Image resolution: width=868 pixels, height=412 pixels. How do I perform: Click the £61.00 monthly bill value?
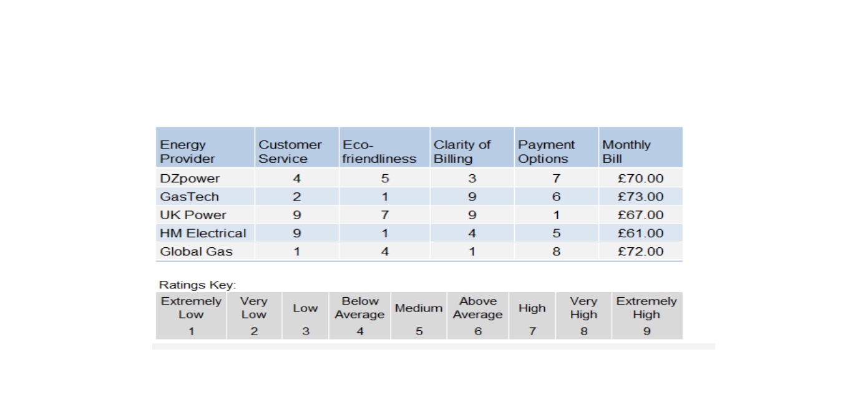640,233
